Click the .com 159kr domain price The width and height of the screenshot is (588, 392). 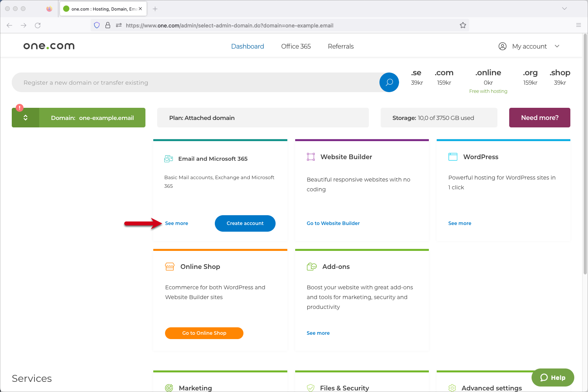[x=444, y=77]
